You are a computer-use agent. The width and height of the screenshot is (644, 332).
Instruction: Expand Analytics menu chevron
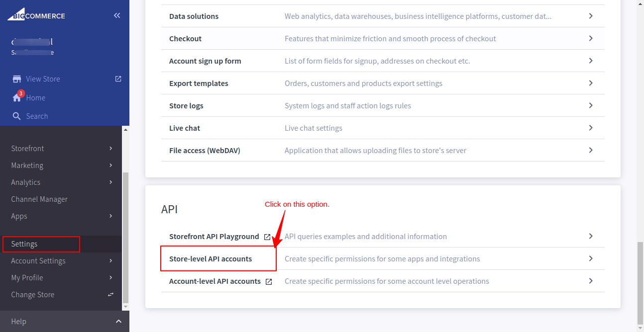coord(110,182)
